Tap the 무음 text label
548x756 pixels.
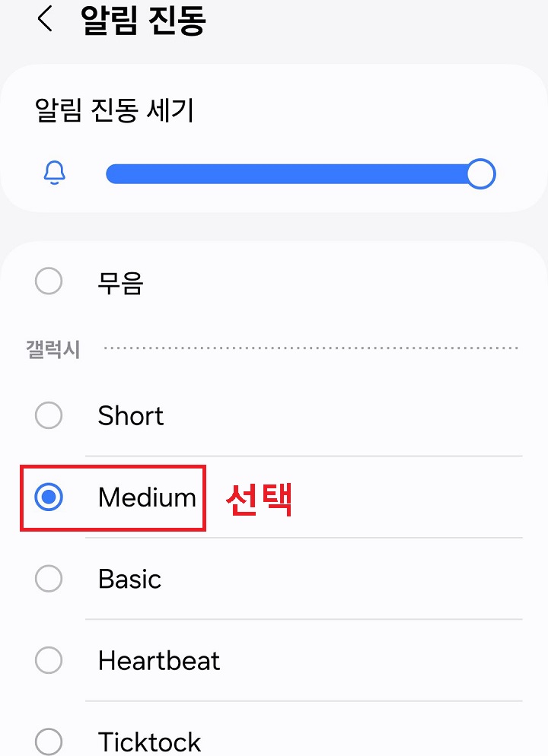pyautogui.click(x=119, y=281)
